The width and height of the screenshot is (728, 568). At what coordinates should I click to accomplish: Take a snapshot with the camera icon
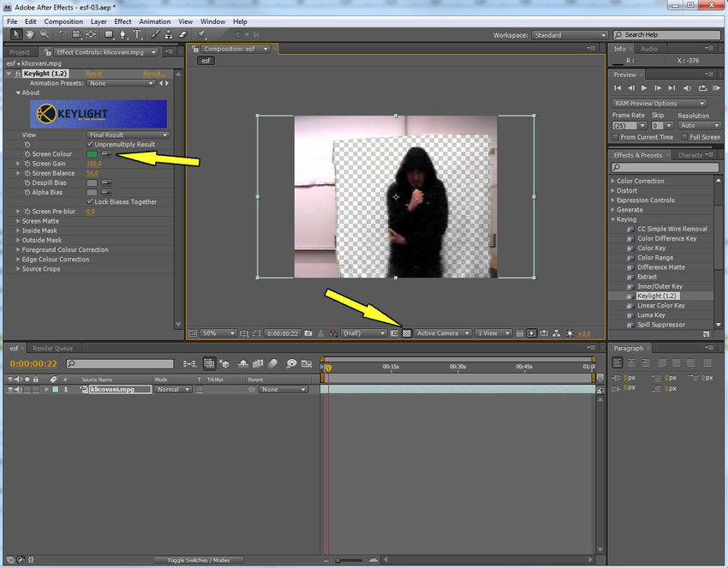click(308, 333)
